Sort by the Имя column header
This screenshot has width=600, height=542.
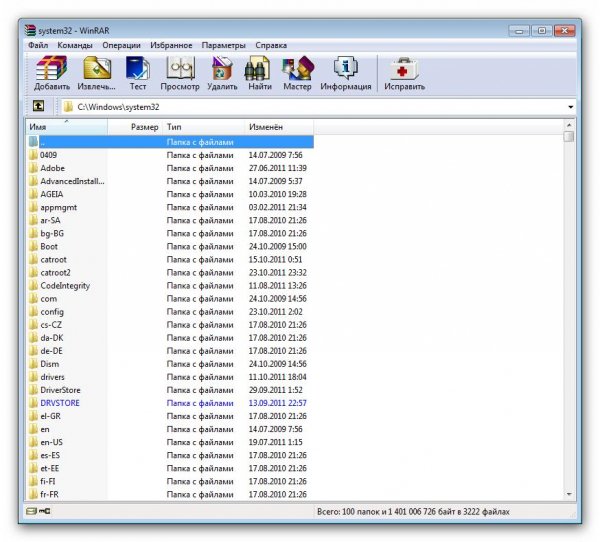click(67, 127)
